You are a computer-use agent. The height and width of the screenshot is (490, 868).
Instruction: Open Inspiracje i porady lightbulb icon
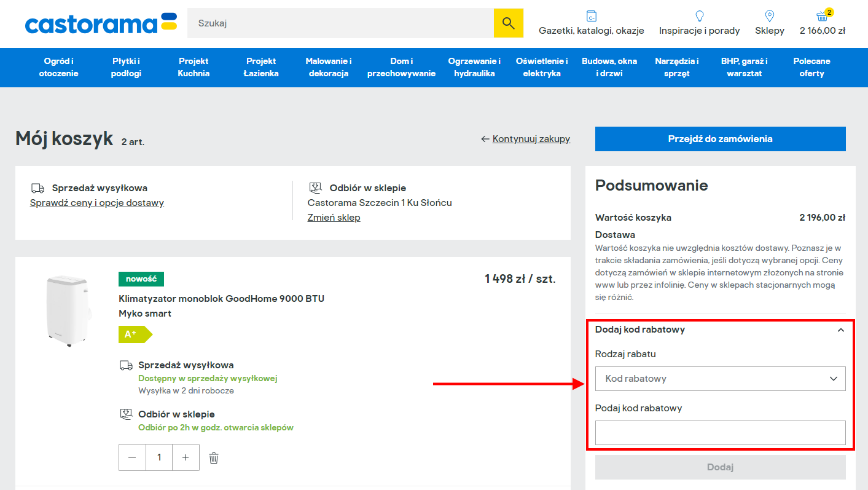pos(699,16)
